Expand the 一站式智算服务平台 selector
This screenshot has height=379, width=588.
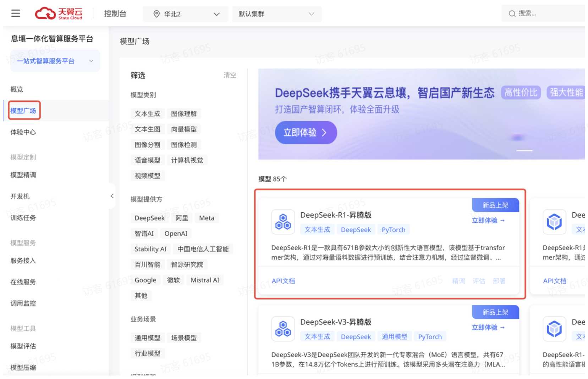pos(55,61)
